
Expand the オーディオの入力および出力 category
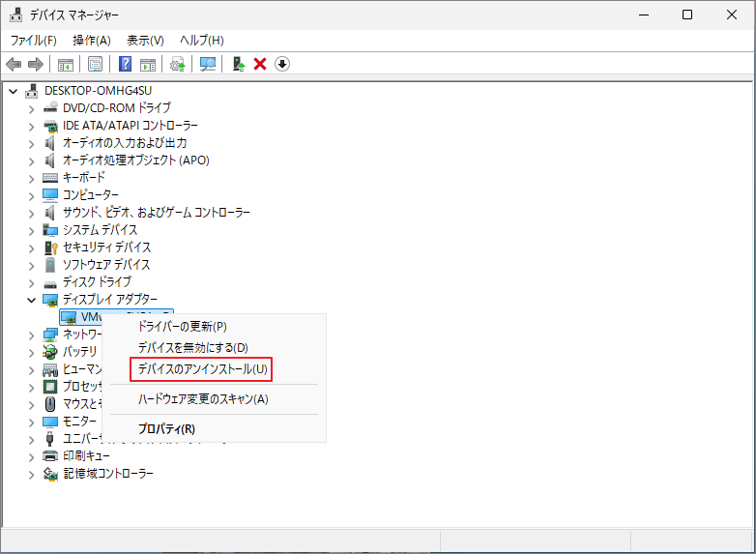tap(31, 144)
